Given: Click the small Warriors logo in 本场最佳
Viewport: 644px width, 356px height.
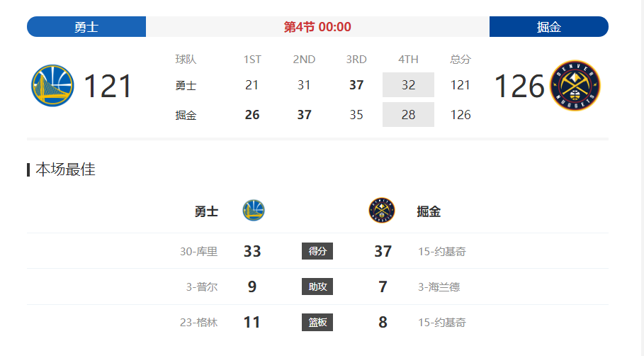Looking at the screenshot, I should coord(254,211).
